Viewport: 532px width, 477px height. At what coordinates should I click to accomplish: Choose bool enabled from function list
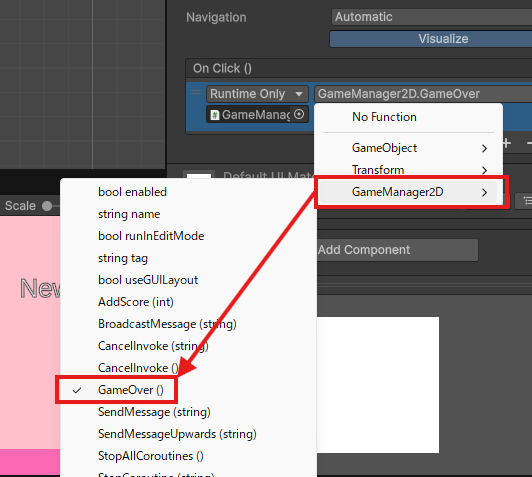coord(188,192)
